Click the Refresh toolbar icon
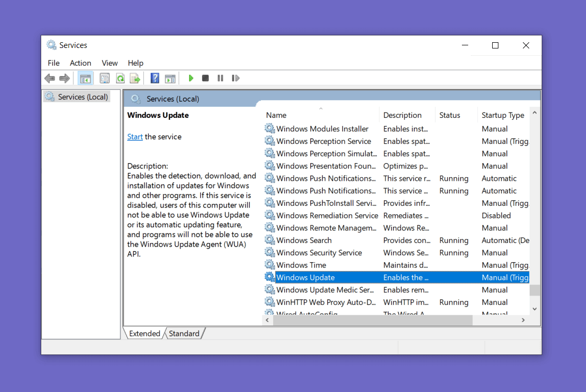This screenshot has height=392, width=586. [120, 79]
